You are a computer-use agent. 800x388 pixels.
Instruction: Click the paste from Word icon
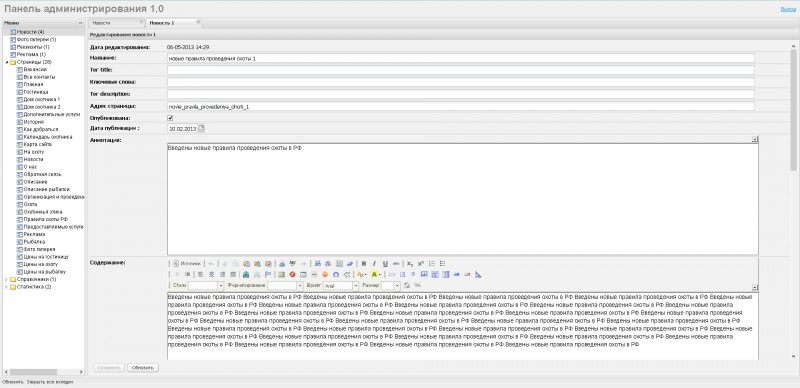pos(268,263)
